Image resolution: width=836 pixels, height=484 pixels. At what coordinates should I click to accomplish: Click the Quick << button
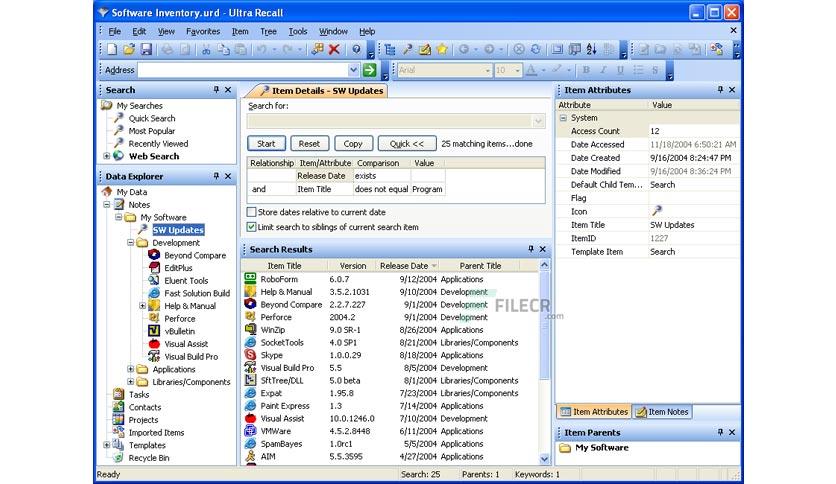tap(407, 143)
